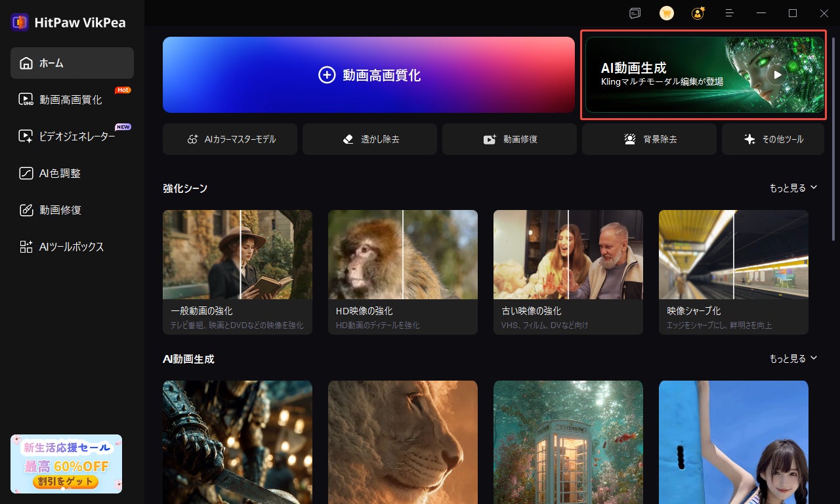Select the 背景除去 tool
This screenshot has height=504, width=840.
point(649,139)
